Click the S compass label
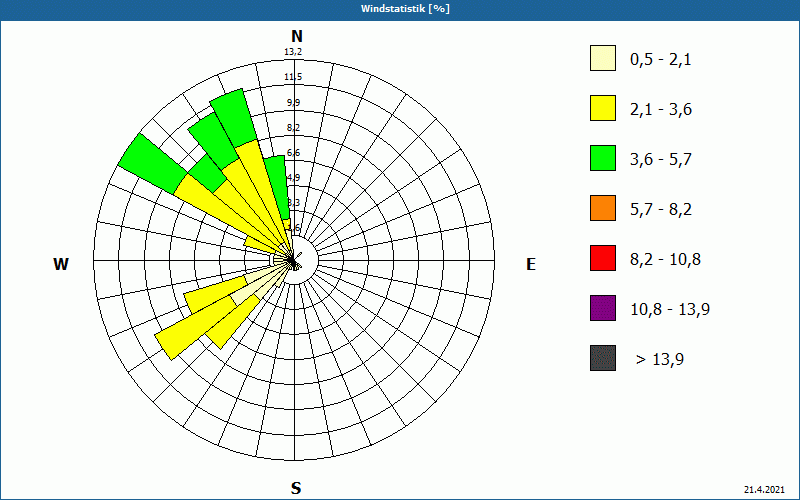Screen dimensions: 800x500 pos(296,488)
